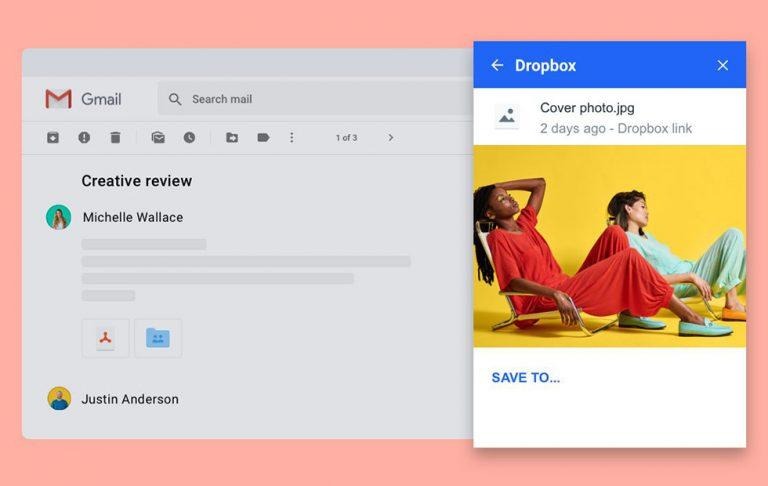Close the Dropbox panel

(722, 65)
